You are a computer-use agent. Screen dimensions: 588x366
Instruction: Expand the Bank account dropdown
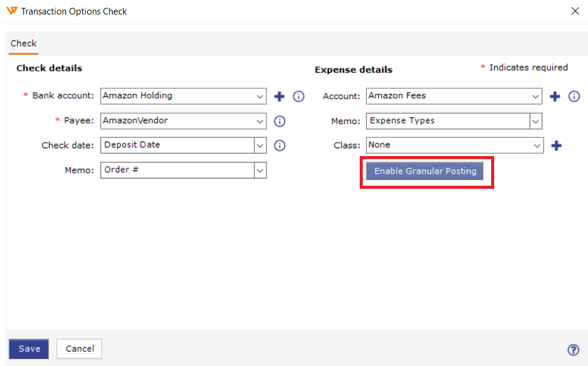click(183, 96)
